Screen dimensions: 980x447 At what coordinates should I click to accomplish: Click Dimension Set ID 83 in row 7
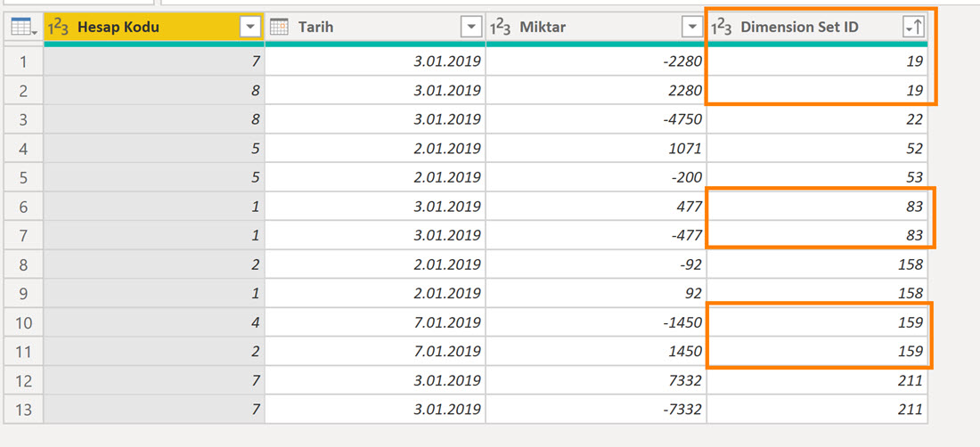pos(818,236)
